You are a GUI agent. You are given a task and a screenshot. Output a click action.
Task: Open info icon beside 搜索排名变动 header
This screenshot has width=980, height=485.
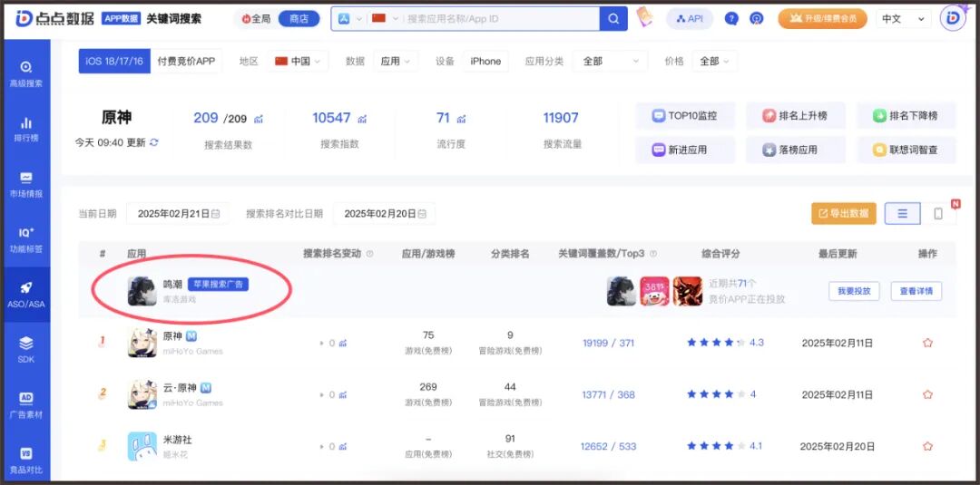pos(369,254)
